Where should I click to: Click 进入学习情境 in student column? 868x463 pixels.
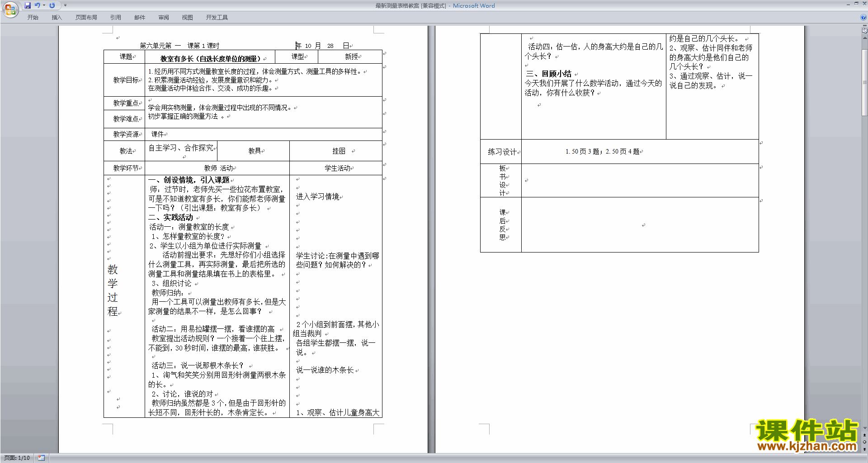tap(317, 197)
